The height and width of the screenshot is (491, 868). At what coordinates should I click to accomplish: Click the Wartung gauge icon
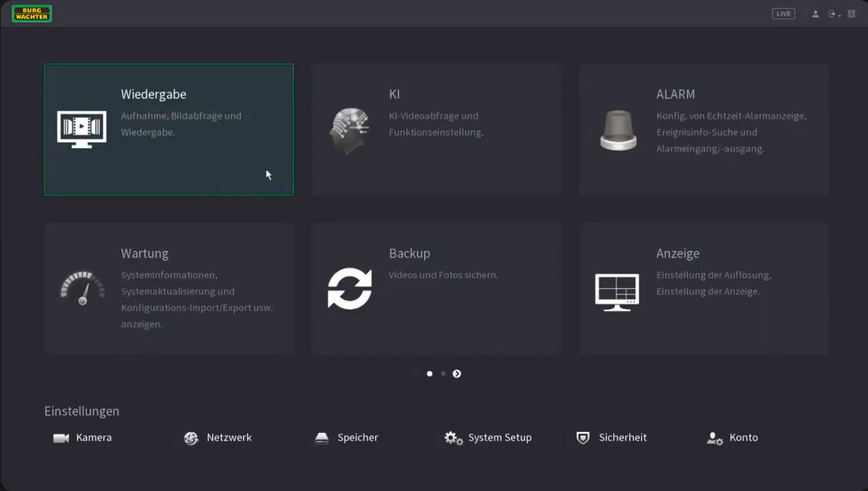[x=82, y=289]
